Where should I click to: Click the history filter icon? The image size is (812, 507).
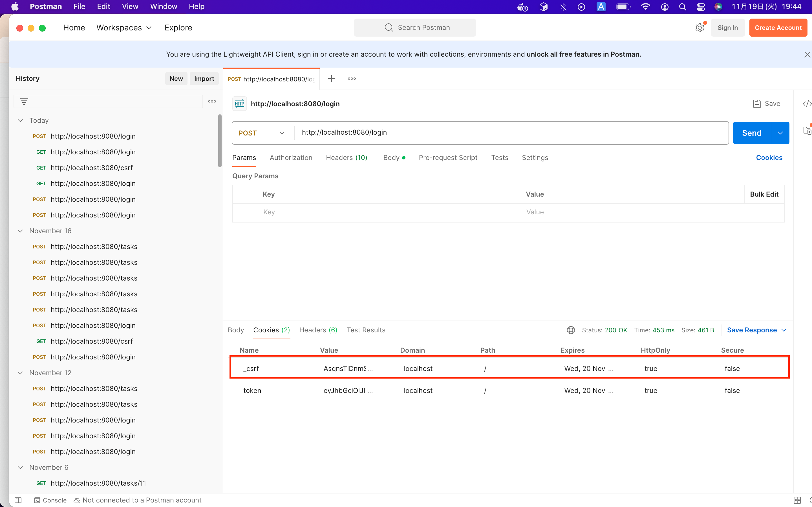[x=24, y=101]
